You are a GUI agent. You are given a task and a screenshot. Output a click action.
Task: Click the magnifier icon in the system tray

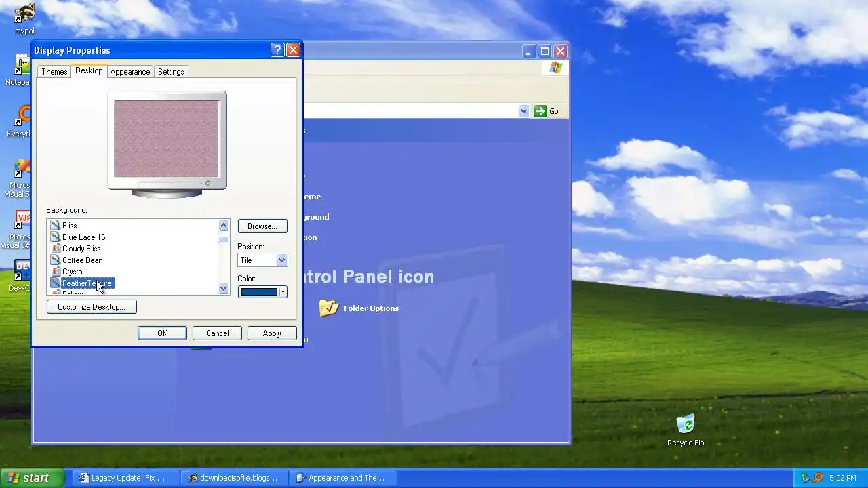818,478
